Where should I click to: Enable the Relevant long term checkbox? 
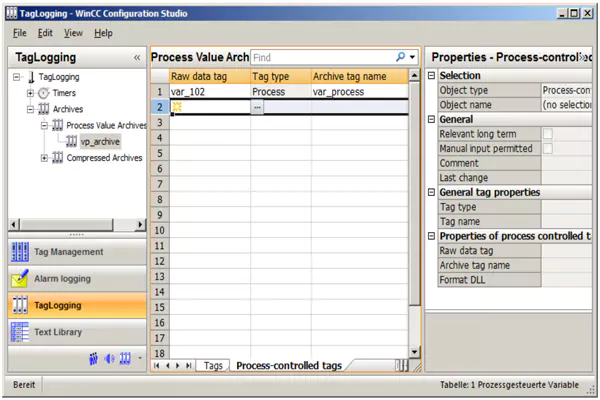[548, 134]
